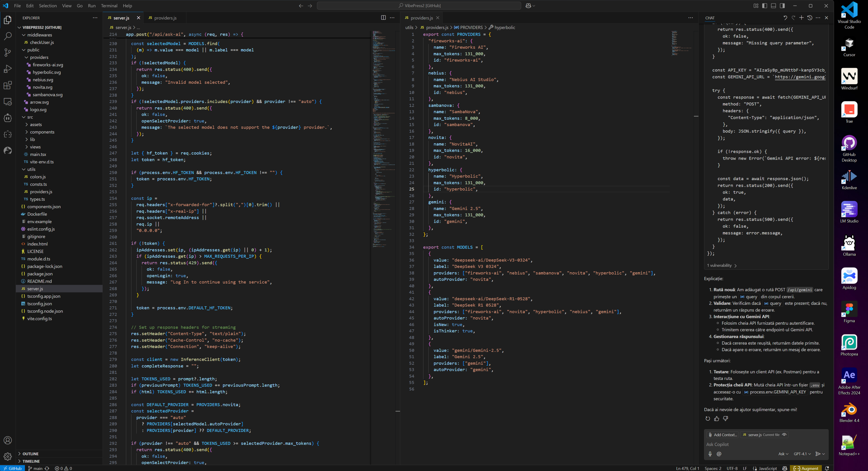Open Source Control view in activity bar
Screen dimensions: 868x471
click(8, 52)
